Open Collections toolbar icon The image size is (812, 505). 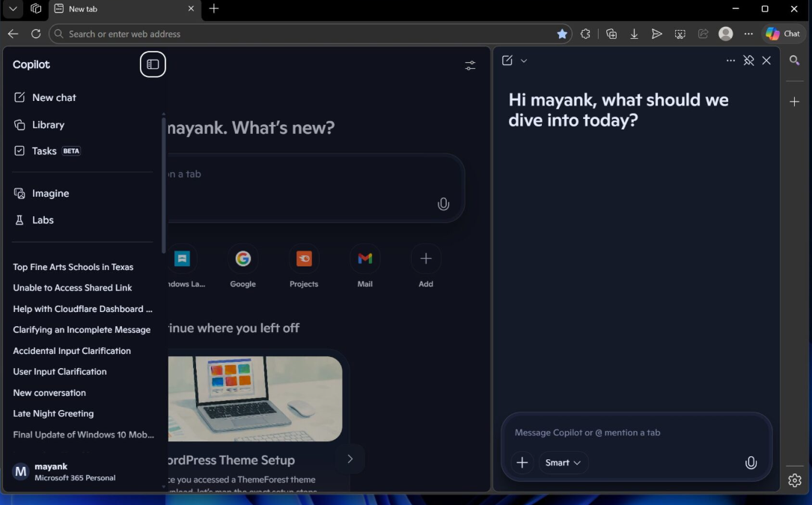pos(611,34)
